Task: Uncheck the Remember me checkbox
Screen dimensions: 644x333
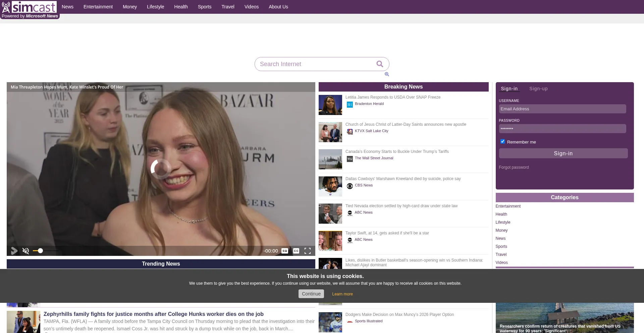Action: [502, 142]
